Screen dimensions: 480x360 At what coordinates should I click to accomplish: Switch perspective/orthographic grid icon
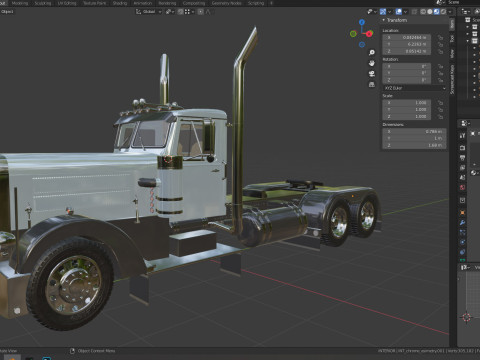[x=372, y=84]
